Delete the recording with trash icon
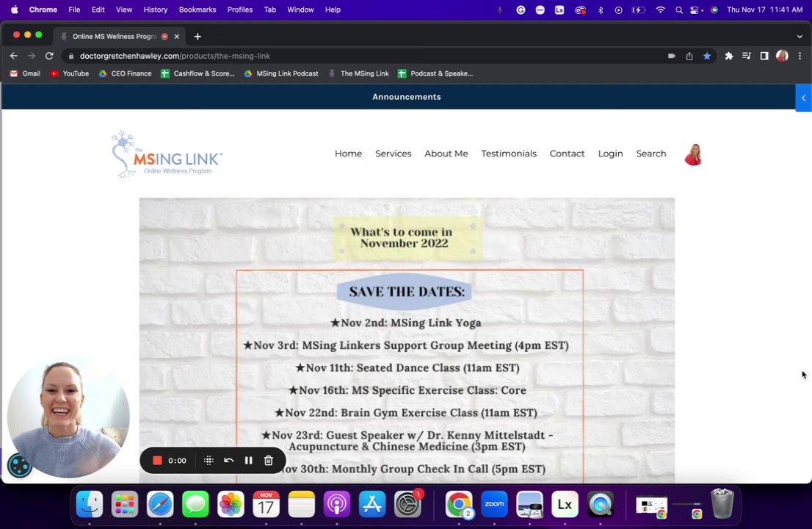Image resolution: width=812 pixels, height=529 pixels. tap(268, 460)
